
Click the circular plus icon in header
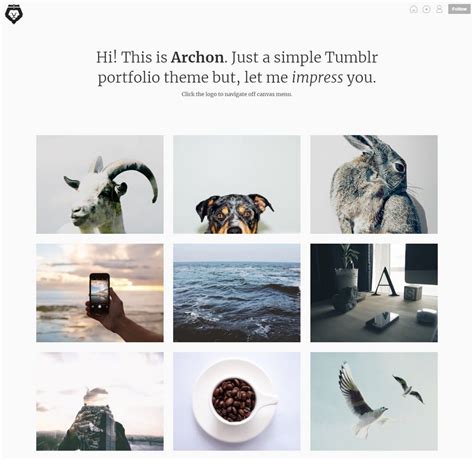[426, 9]
